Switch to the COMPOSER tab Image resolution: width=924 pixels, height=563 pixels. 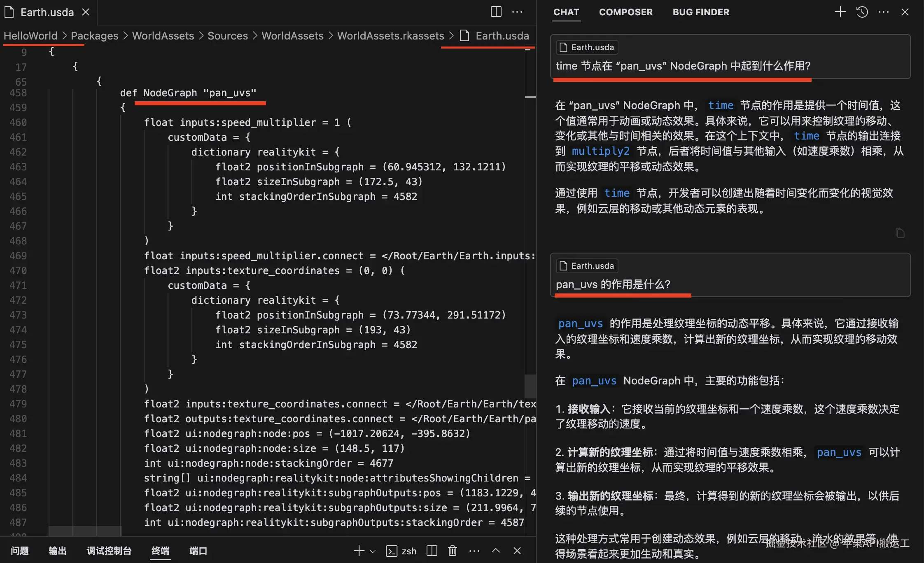[625, 12]
